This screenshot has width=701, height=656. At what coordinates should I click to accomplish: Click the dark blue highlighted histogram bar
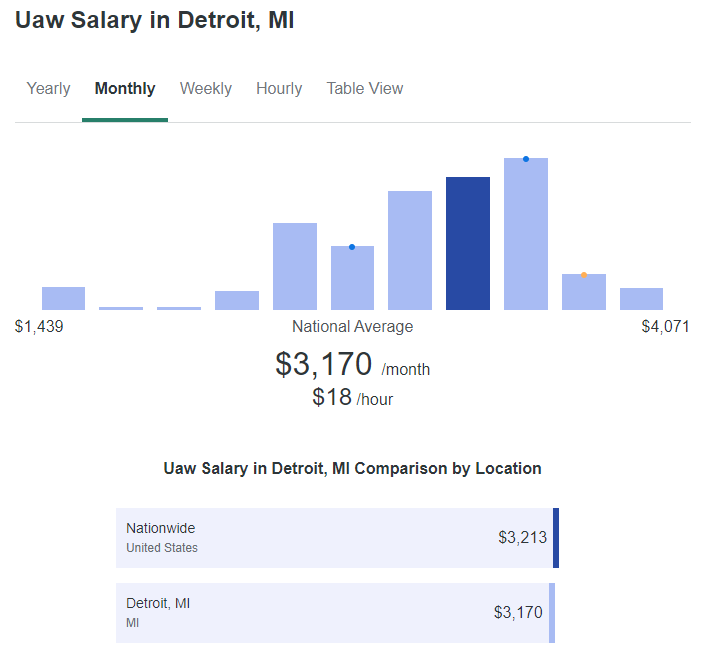[468, 243]
